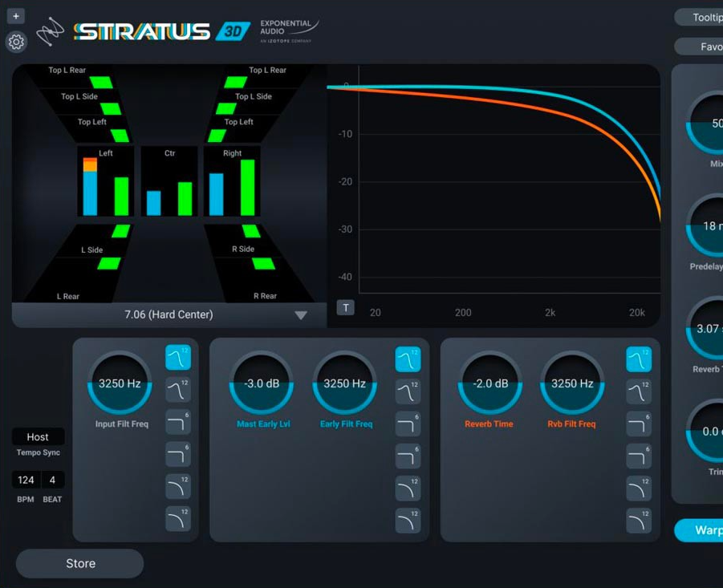The width and height of the screenshot is (723, 588).
Task: Toggle the Host Tempo Sync button
Action: [38, 437]
